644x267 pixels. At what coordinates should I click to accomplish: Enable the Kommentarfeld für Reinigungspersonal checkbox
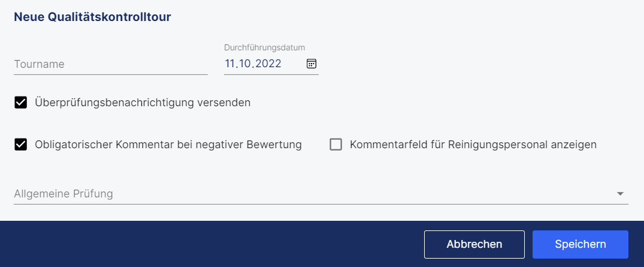pos(336,145)
